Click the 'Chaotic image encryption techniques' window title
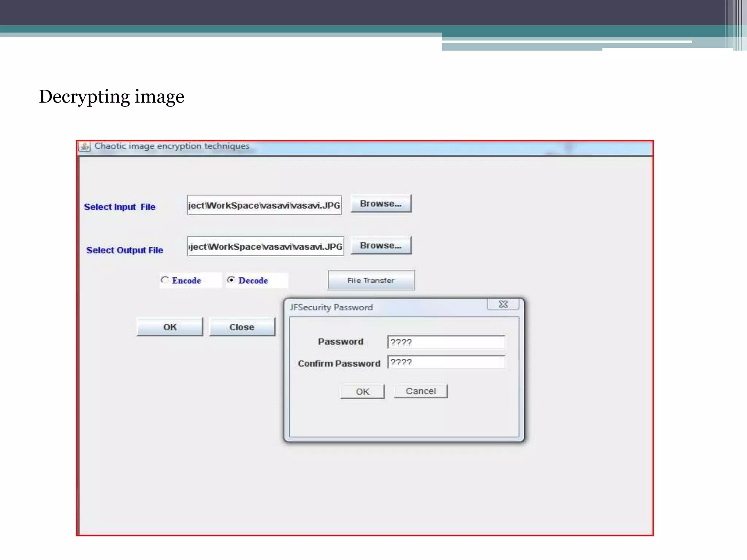This screenshot has width=747, height=560. click(x=172, y=146)
